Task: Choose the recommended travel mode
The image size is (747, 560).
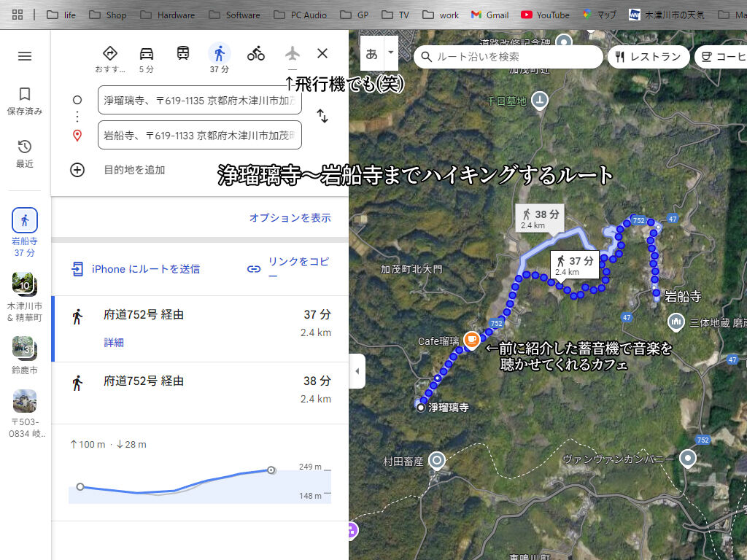Action: pyautogui.click(x=110, y=53)
